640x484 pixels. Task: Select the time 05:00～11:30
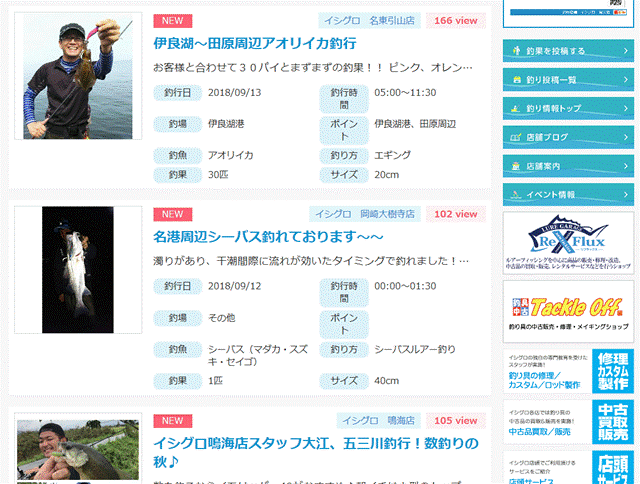tap(405, 93)
